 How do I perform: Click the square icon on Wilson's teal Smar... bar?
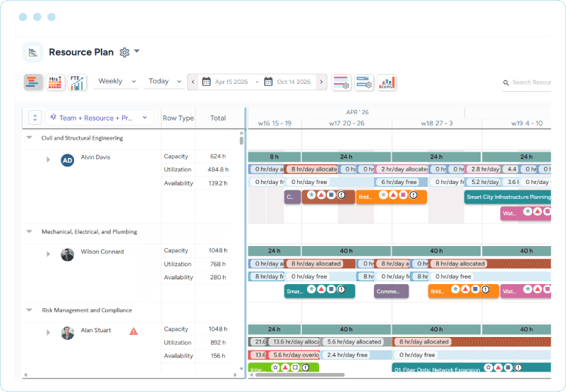(331, 289)
